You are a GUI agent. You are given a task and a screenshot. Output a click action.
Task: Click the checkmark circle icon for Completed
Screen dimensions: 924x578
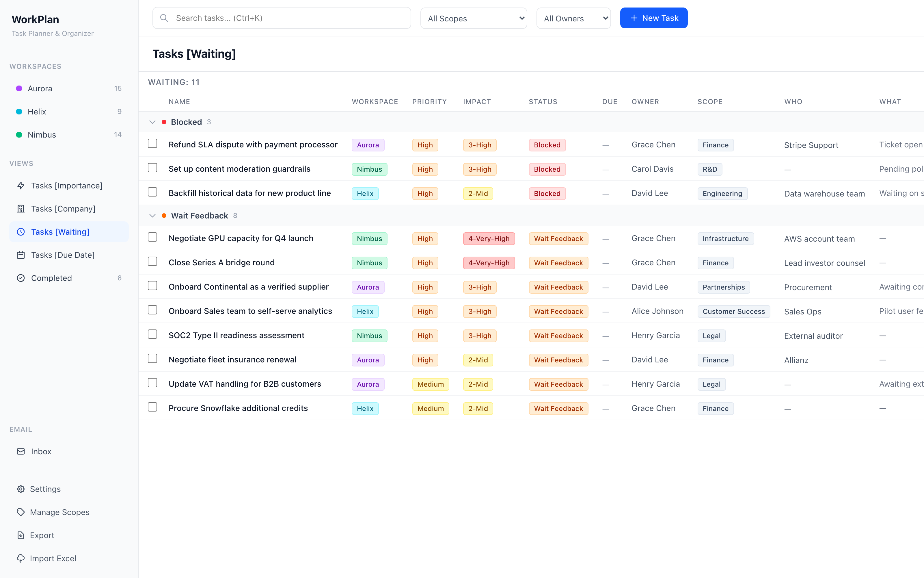21,278
